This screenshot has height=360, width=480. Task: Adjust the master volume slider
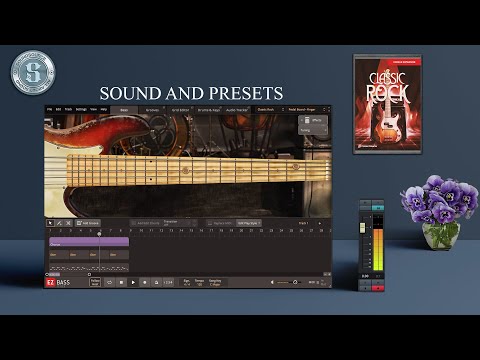point(289,282)
